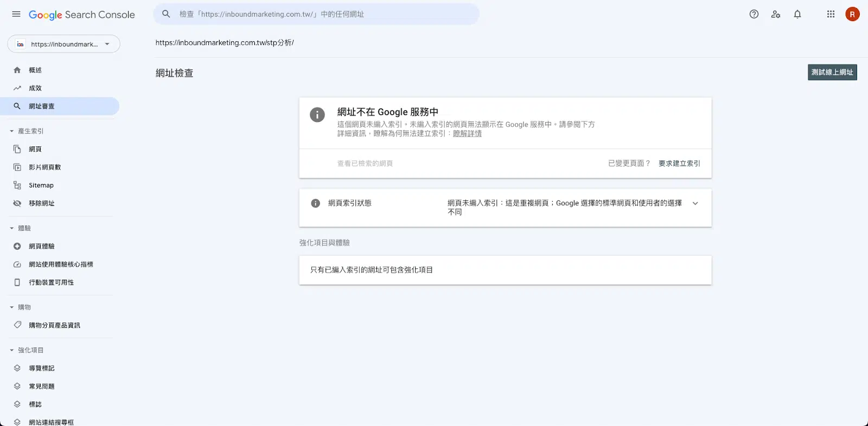
Task: Click the home icon beside 概述
Action: click(17, 70)
